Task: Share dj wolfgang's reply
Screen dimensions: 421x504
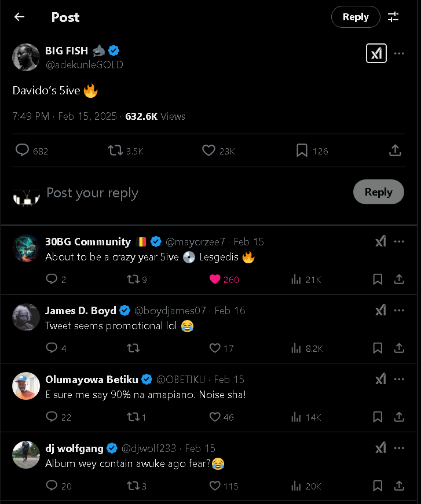Action: pyautogui.click(x=399, y=486)
